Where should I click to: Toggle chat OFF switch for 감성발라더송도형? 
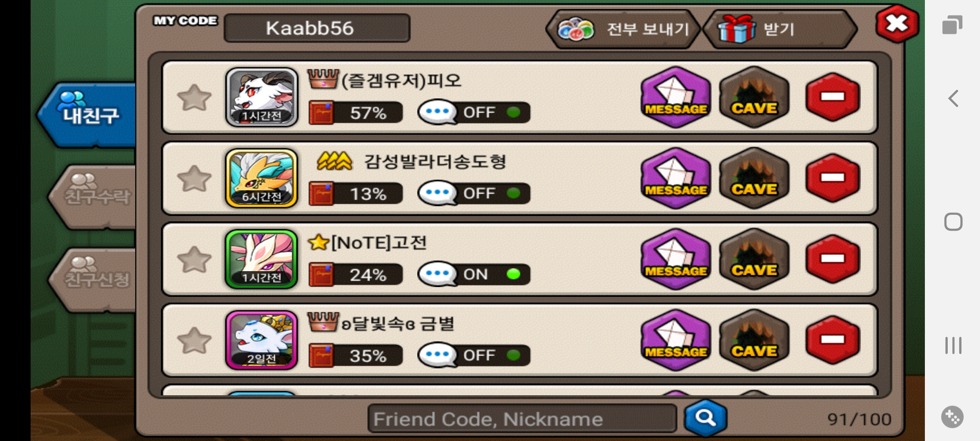tap(474, 193)
